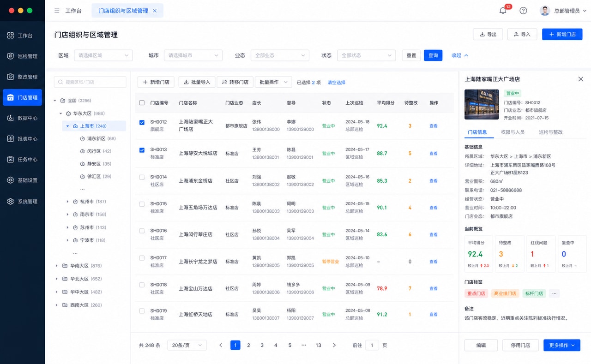591x364 pixels.
Task: Open 基础设置 gear icon in sidebar
Action: [10, 180]
